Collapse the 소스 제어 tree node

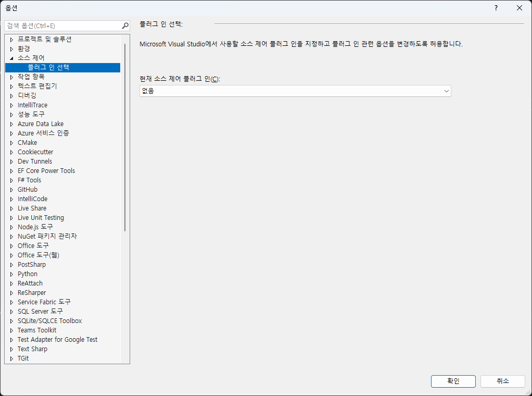[x=11, y=58]
